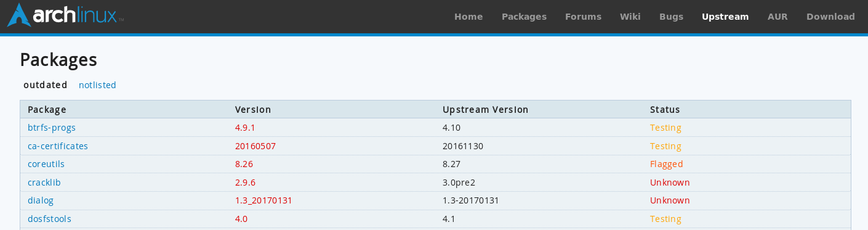Image resolution: width=868 pixels, height=230 pixels.
Task: Open the btrfs-progs package link
Action: tap(52, 128)
